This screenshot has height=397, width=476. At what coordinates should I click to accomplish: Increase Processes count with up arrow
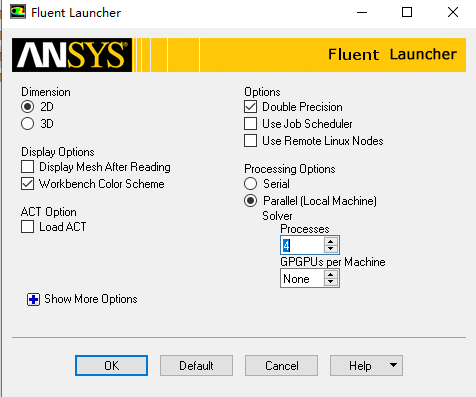click(331, 242)
